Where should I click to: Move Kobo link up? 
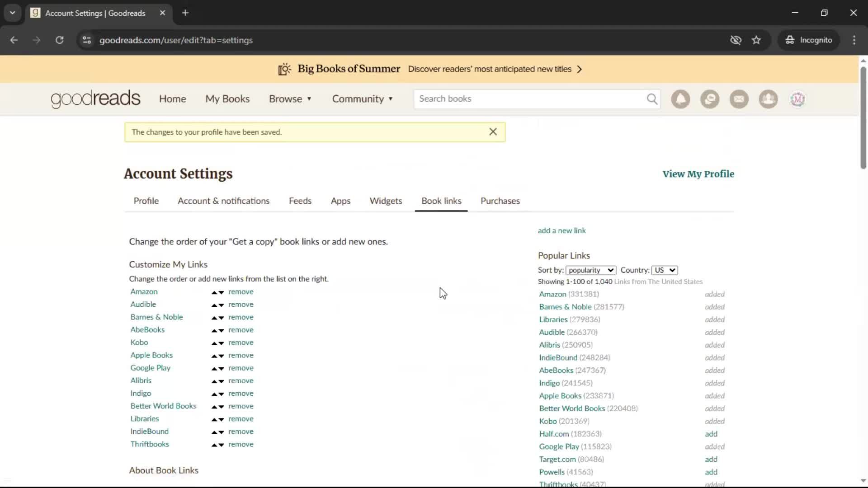214,343
